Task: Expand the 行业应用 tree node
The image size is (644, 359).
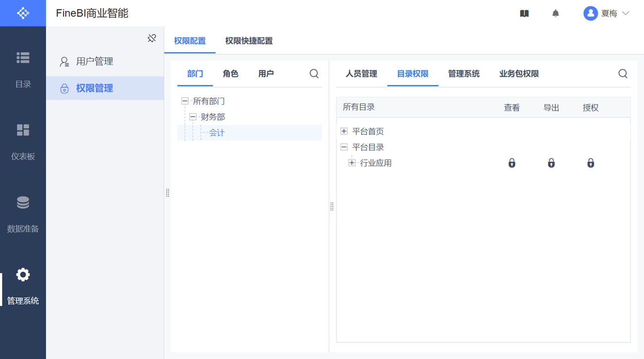Action: point(352,163)
